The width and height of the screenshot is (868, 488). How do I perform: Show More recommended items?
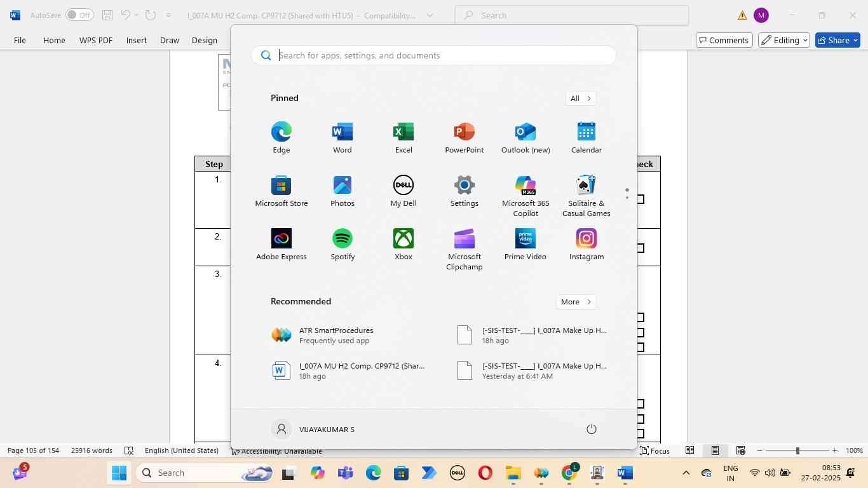576,302
